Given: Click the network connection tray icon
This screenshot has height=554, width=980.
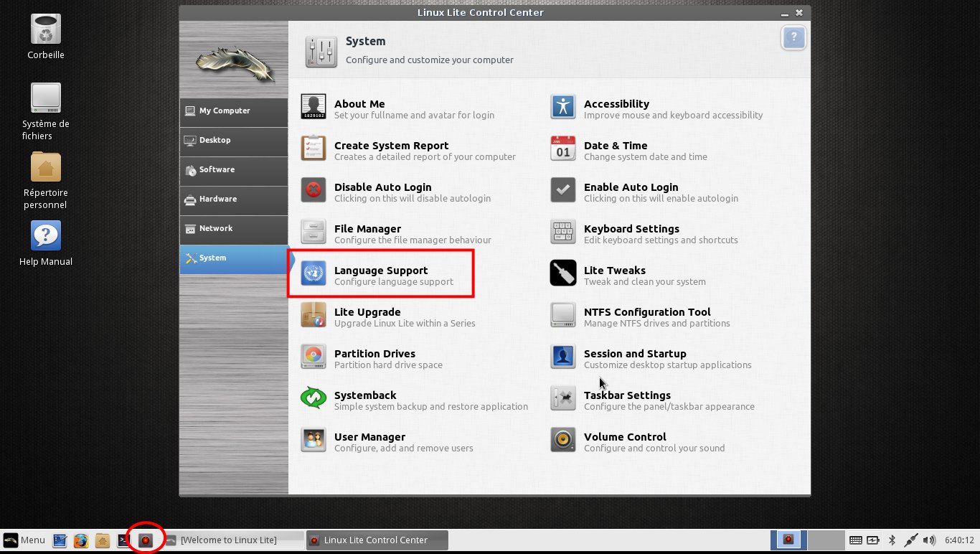Looking at the screenshot, I should 910,540.
